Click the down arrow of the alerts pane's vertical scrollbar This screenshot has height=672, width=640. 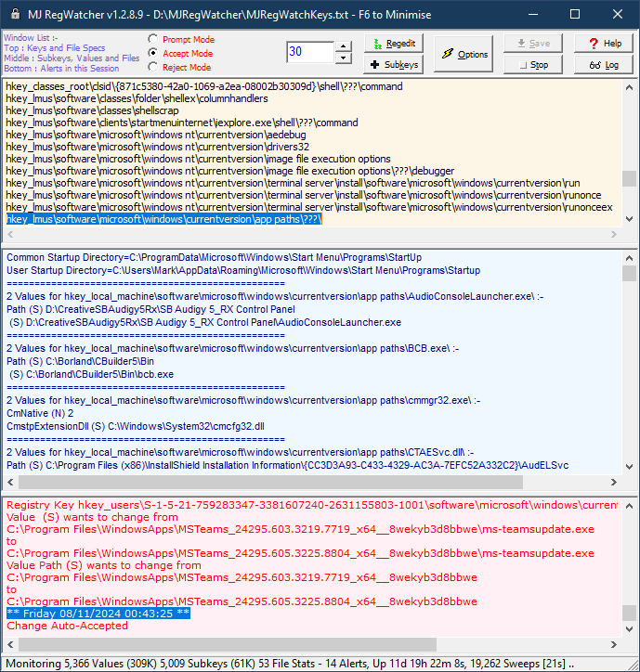629,629
